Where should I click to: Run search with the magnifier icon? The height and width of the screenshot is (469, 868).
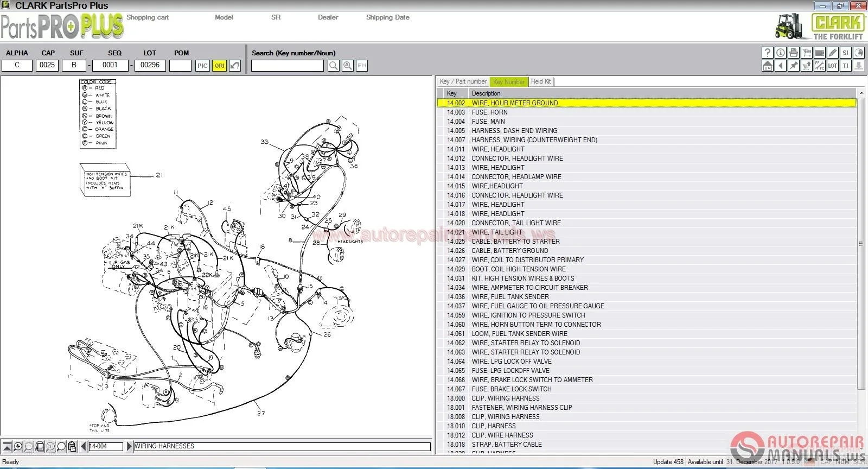[334, 66]
